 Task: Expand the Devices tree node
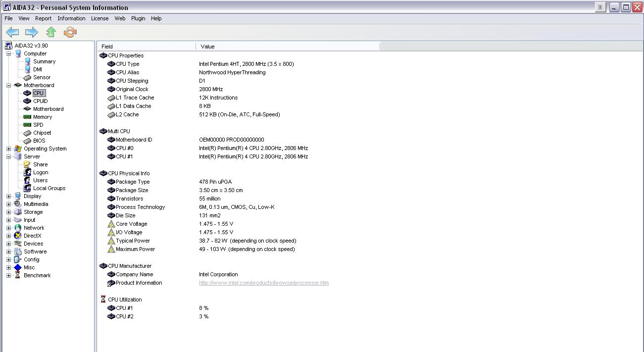8,244
